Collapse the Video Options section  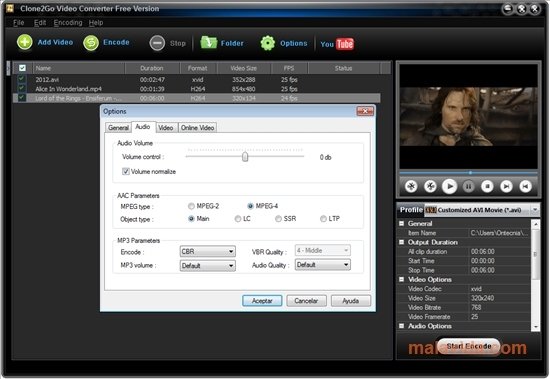coord(402,279)
